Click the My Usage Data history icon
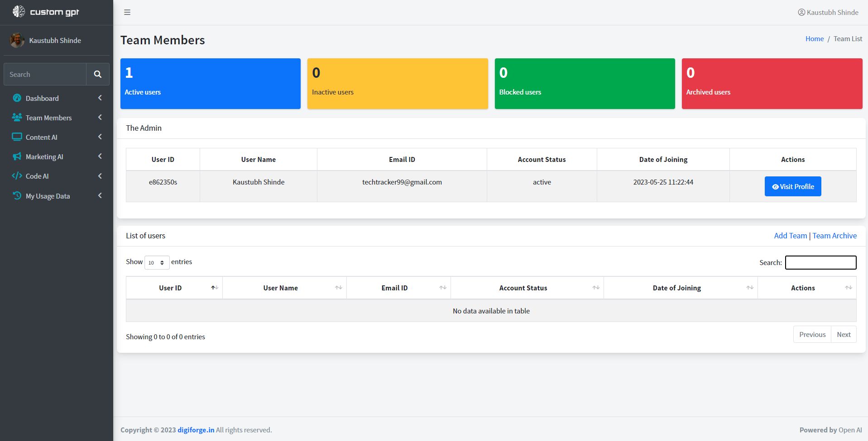The image size is (868, 441). (17, 196)
